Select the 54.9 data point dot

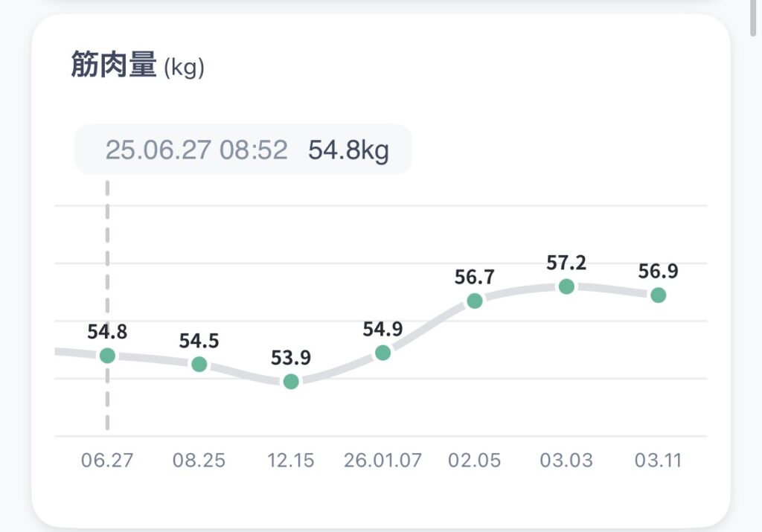(x=382, y=353)
